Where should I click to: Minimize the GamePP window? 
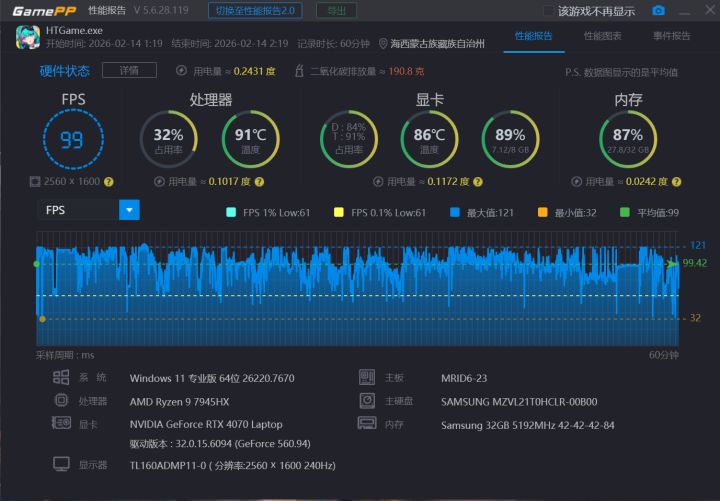point(685,11)
